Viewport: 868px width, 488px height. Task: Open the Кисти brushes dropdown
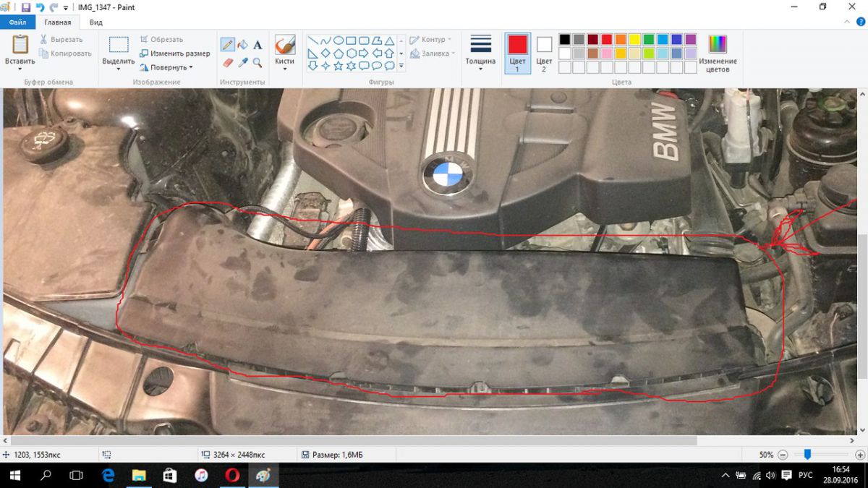pyautogui.click(x=285, y=69)
